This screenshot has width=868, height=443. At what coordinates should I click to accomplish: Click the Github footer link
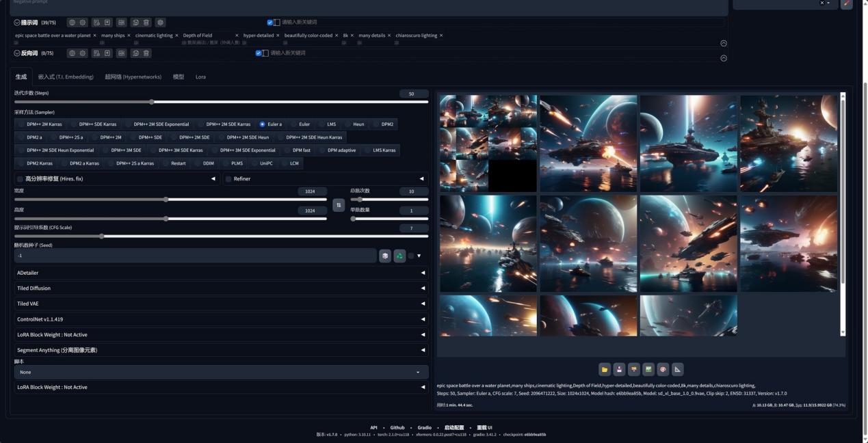pos(397,428)
